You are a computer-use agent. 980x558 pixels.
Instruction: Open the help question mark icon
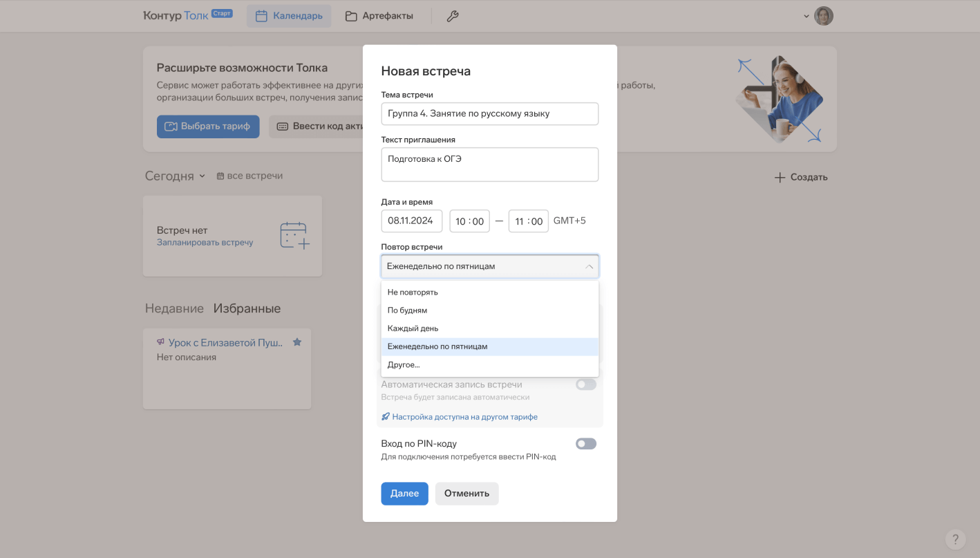955,539
